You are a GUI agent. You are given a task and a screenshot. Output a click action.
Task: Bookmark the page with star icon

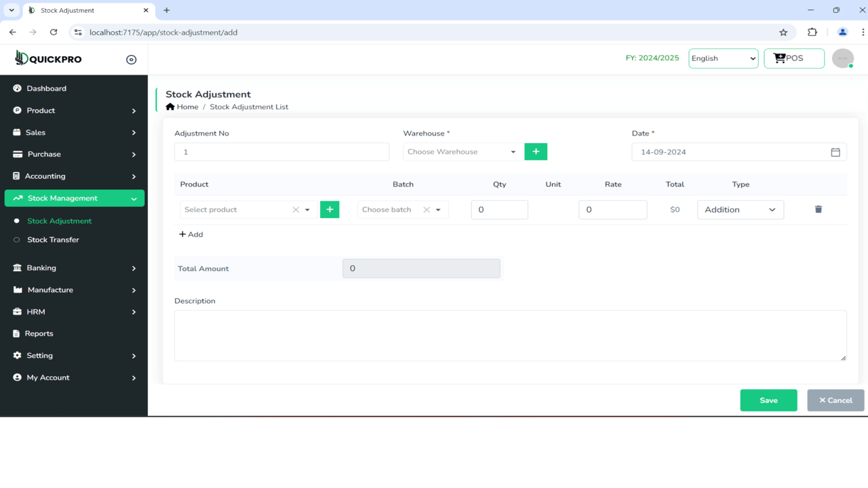click(783, 32)
